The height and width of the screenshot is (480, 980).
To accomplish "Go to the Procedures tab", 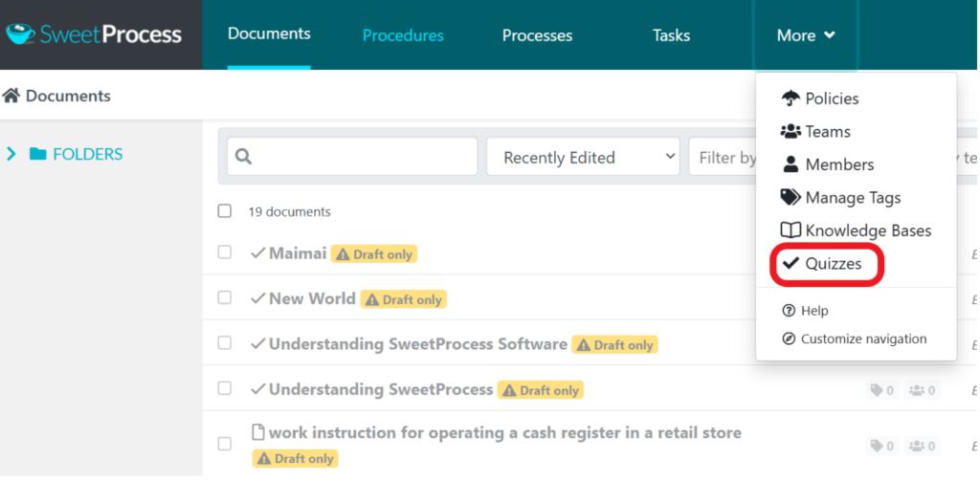I will pos(403,35).
